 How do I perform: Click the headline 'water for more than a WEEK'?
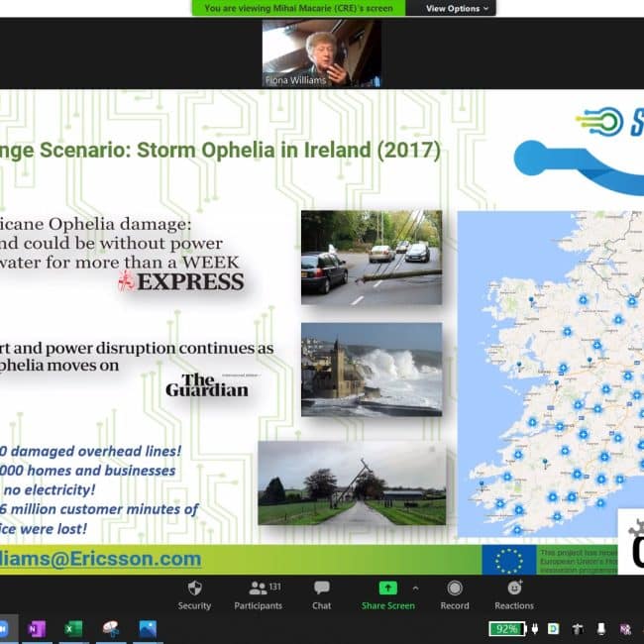click(x=119, y=263)
